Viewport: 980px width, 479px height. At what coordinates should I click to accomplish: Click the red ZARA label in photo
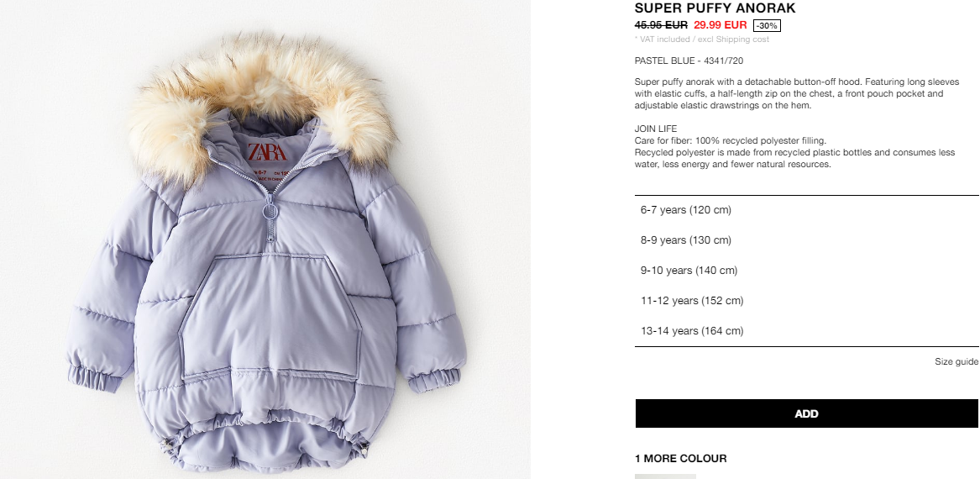click(x=267, y=152)
